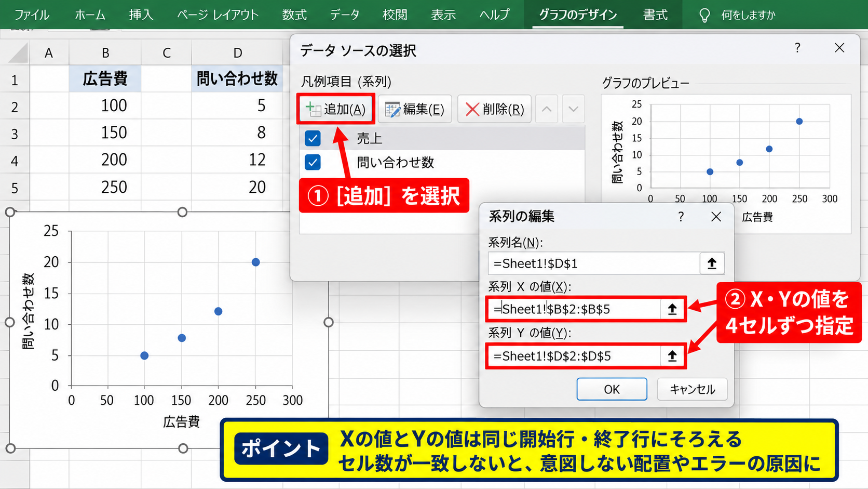868x489 pixels.
Task: Click the range selector icon for series Y values
Action: 672,356
